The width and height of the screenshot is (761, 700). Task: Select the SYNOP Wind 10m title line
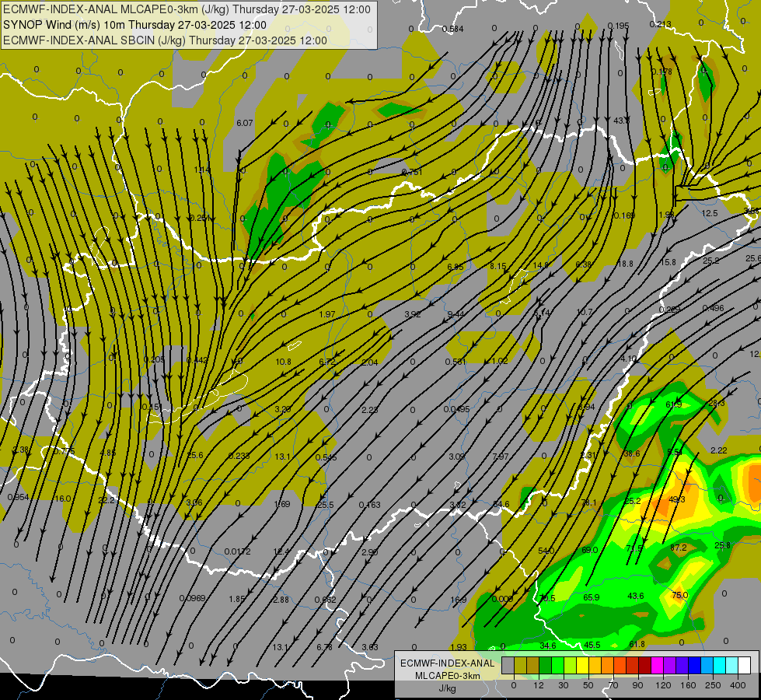pos(135,25)
